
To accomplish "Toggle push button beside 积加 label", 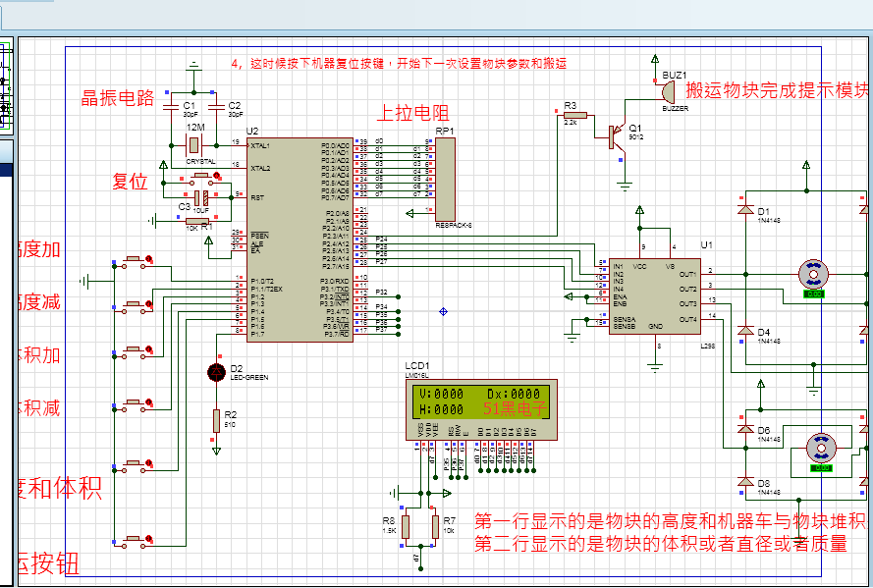I will [x=135, y=351].
